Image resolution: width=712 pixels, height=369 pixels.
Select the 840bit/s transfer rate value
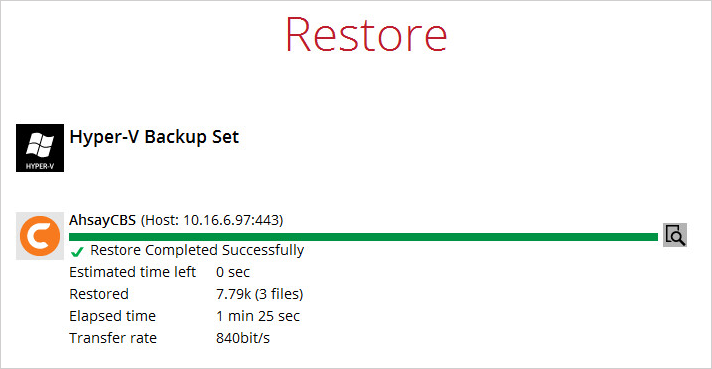242,338
